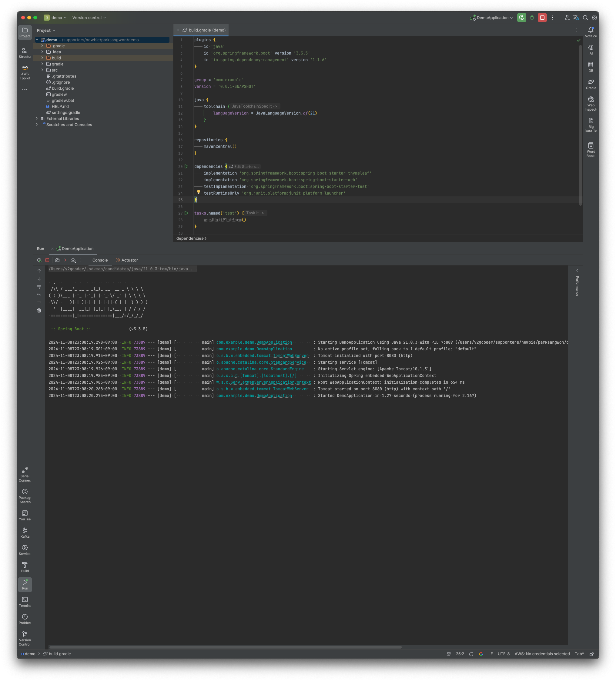Open the Build tool window
Viewport: 616px width, 681px height.
tap(25, 567)
